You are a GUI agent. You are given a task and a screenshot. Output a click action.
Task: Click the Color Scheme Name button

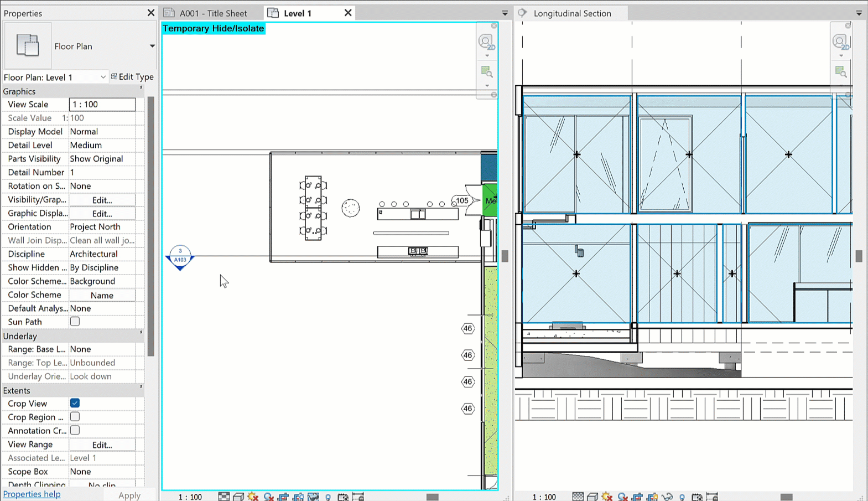(x=102, y=295)
